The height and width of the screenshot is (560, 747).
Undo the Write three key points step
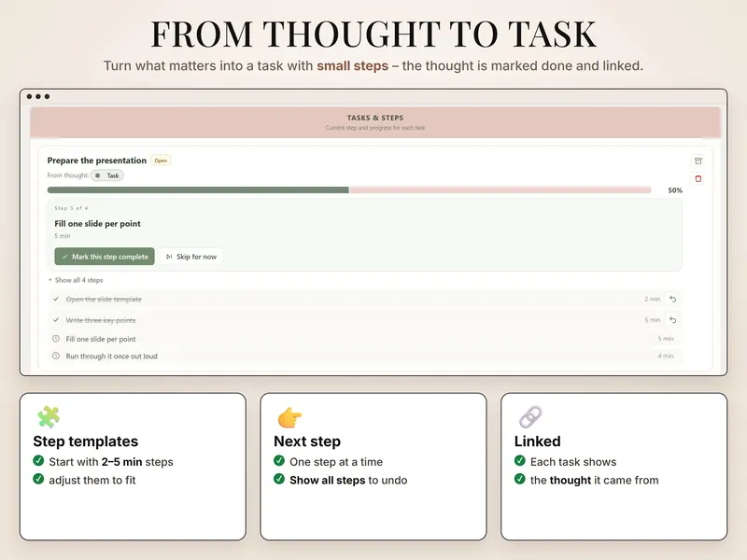pyautogui.click(x=672, y=320)
